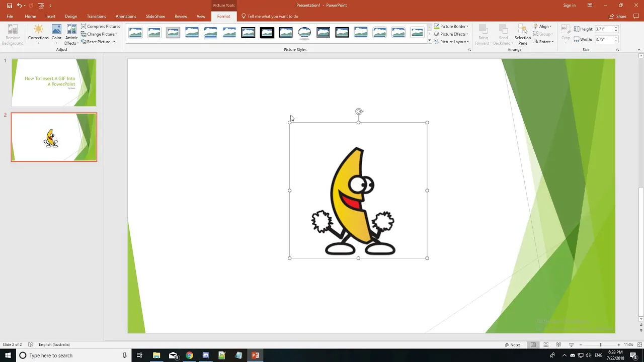Viewport: 644px width, 362px height.
Task: Switch to the Animations tab
Action: point(126,16)
